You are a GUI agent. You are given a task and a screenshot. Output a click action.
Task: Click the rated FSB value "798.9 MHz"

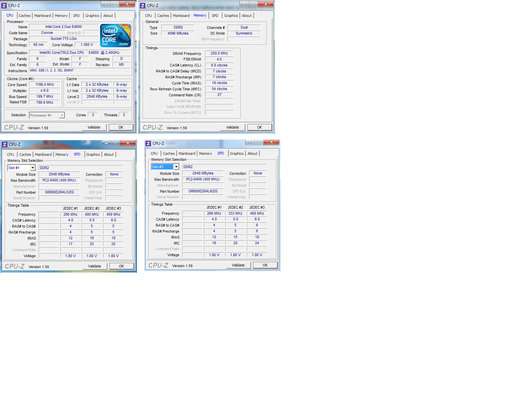coord(45,103)
